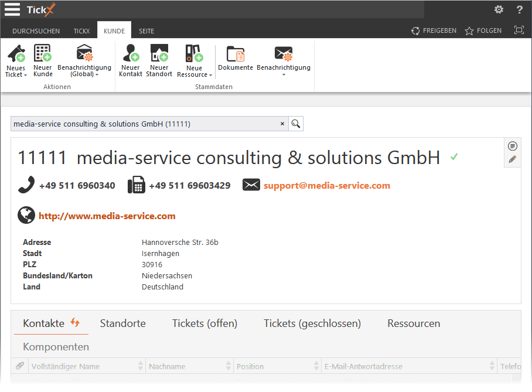Click the paperclip attachment column header
Image resolution: width=532 pixels, height=392 pixels.
(x=20, y=366)
